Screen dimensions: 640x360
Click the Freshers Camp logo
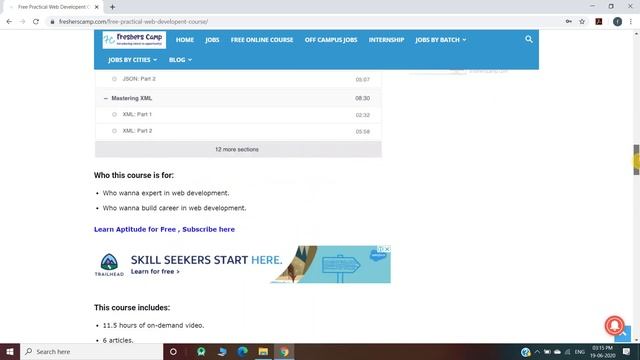coord(134,40)
